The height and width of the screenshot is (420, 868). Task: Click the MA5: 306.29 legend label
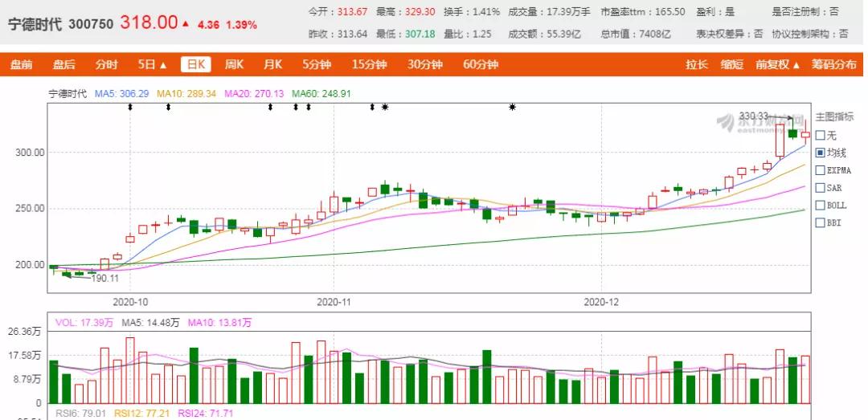tap(122, 94)
